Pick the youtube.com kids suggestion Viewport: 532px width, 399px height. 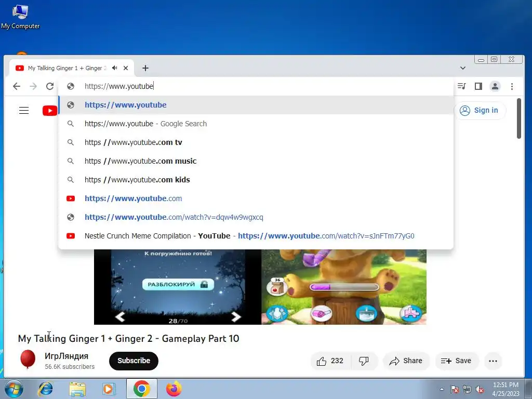[x=256, y=179]
